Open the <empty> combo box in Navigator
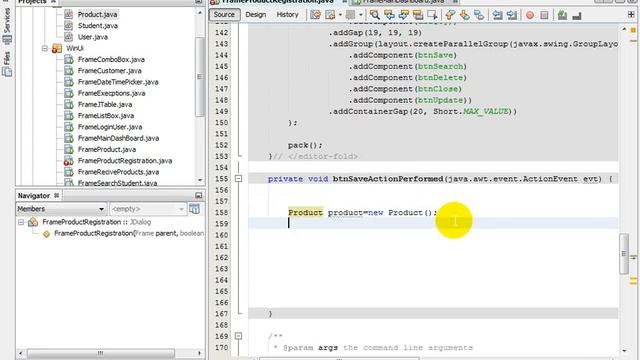The image size is (640, 360). (148, 209)
